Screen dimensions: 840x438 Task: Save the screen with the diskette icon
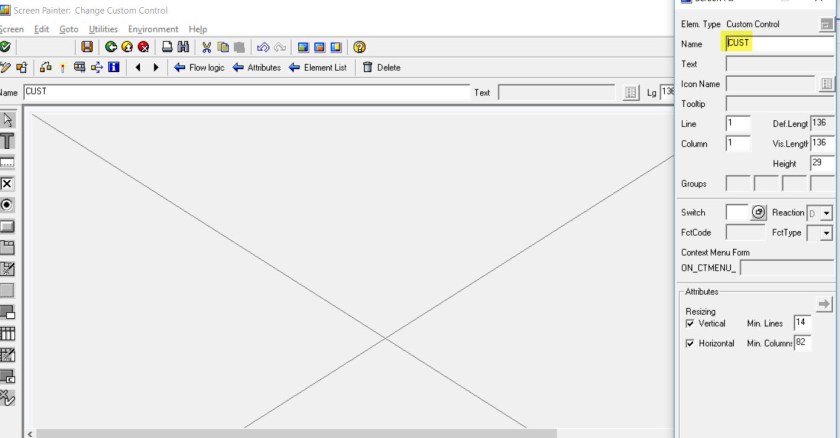coord(87,47)
